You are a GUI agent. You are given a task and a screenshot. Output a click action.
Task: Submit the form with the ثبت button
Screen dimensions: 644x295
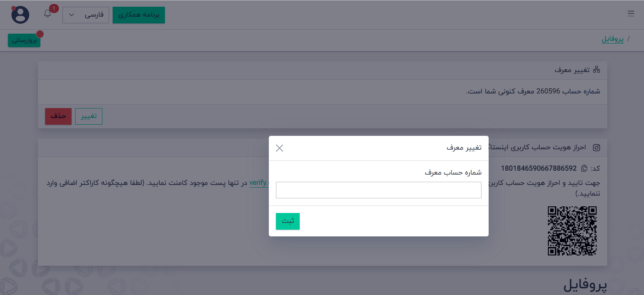click(287, 221)
